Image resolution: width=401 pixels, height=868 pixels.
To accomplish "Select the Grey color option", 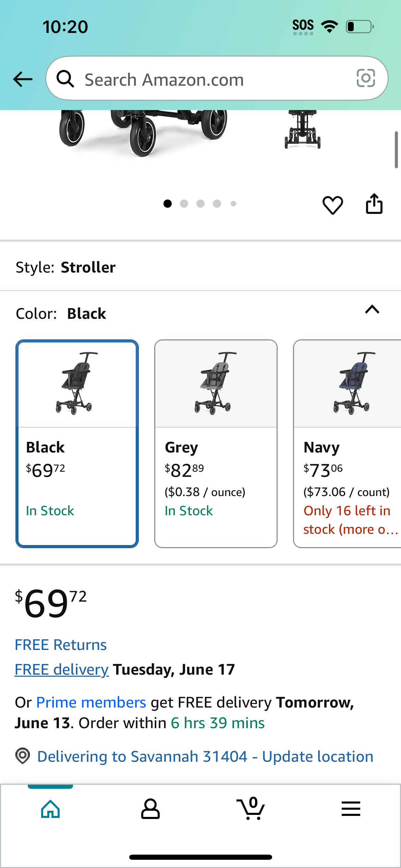I will (x=216, y=444).
